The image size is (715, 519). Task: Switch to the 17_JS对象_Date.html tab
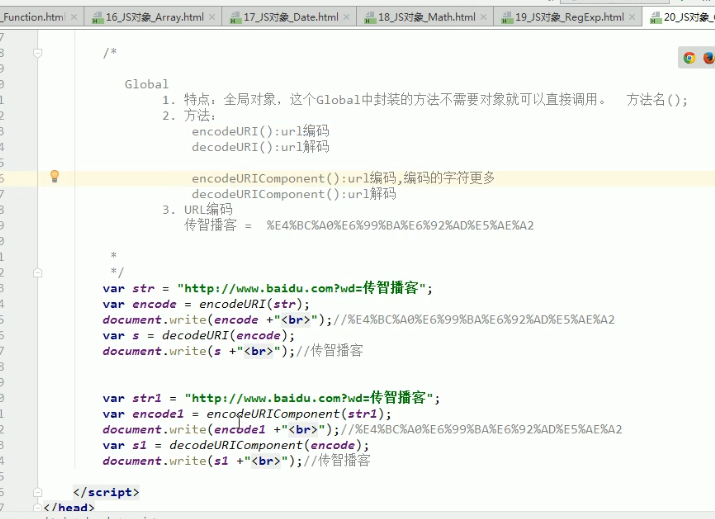pyautogui.click(x=290, y=17)
